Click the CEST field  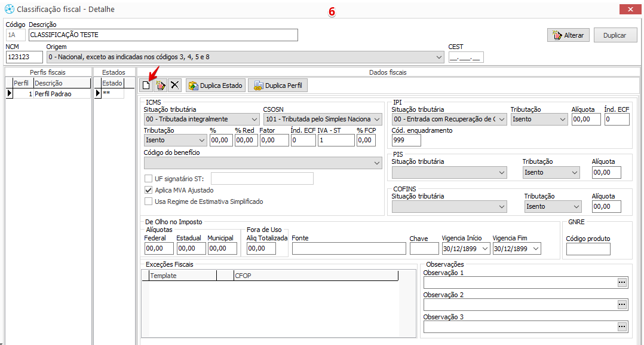466,57
